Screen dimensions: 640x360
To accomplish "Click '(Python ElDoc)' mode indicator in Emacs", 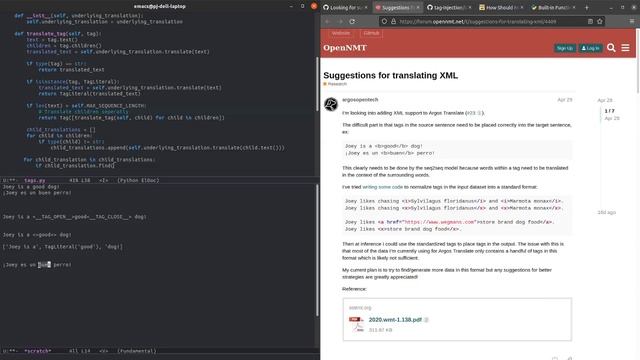I will (138, 180).
